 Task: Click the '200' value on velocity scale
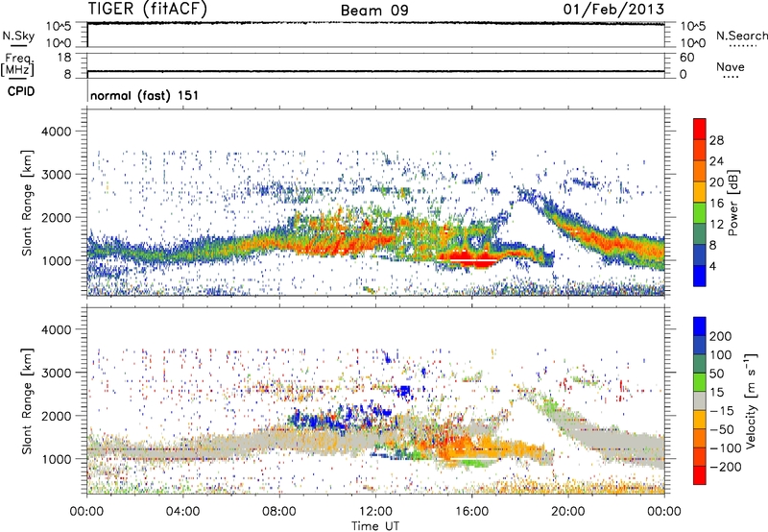coord(721,336)
